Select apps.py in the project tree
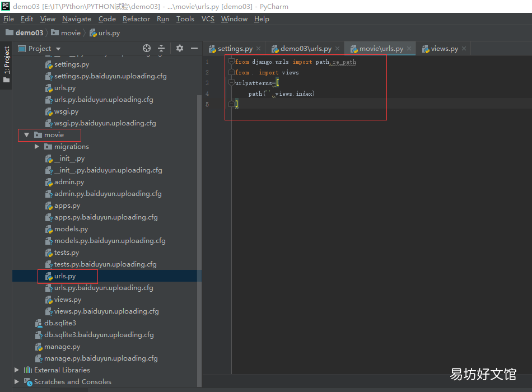Screen dimensions: 532x392 67,206
